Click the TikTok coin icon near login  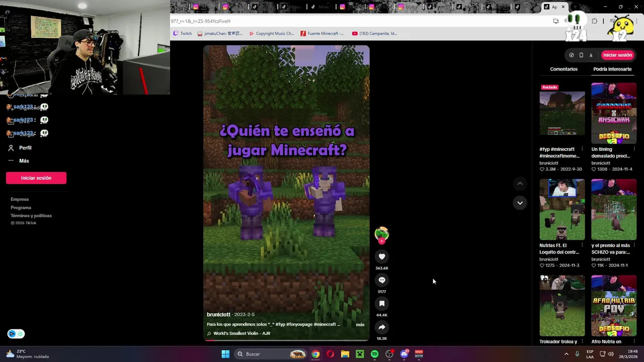point(572,55)
